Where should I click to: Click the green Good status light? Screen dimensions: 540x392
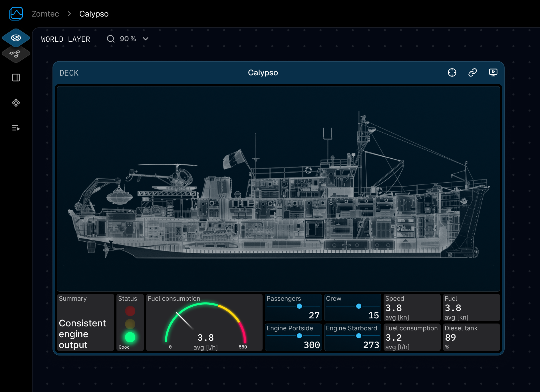click(x=130, y=337)
